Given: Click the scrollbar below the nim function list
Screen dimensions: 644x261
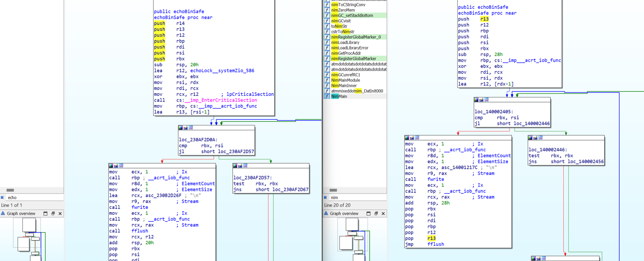Looking at the screenshot, I should click(x=333, y=190).
